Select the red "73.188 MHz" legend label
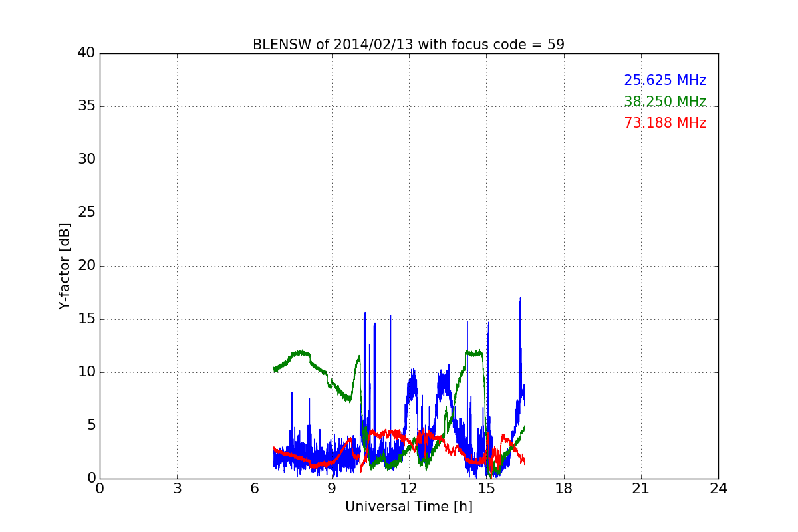 pos(665,123)
